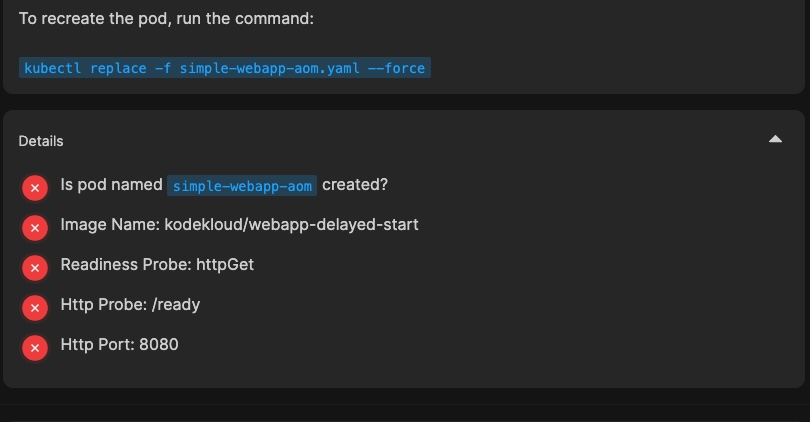Click the 'To recreate the pod' instruction text
This screenshot has height=422, width=810.
point(165,18)
